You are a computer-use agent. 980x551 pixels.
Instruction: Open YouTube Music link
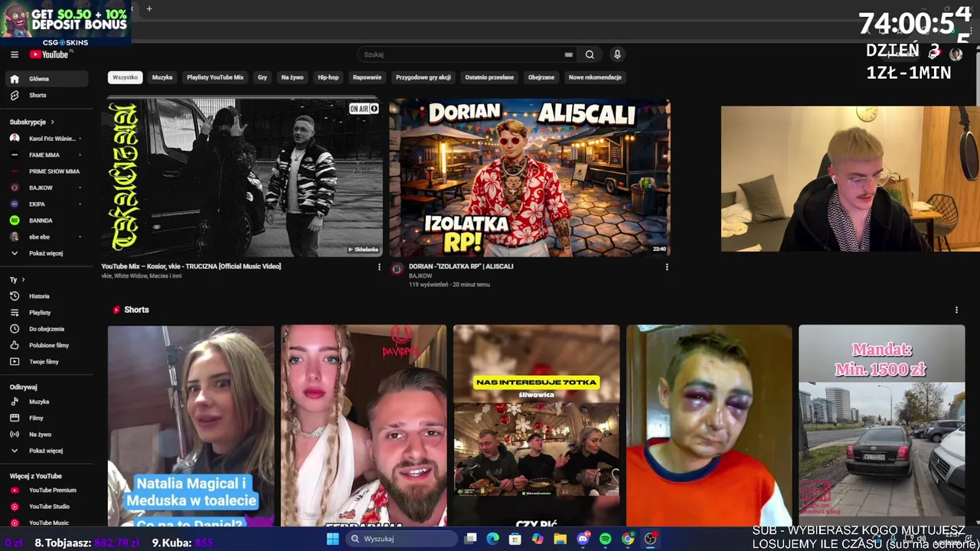47,523
